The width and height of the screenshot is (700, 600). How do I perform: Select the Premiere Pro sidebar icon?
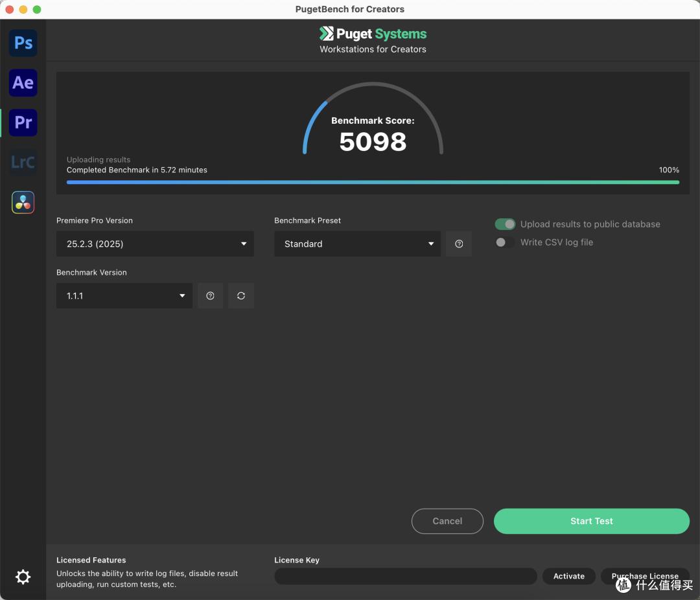[x=23, y=122]
